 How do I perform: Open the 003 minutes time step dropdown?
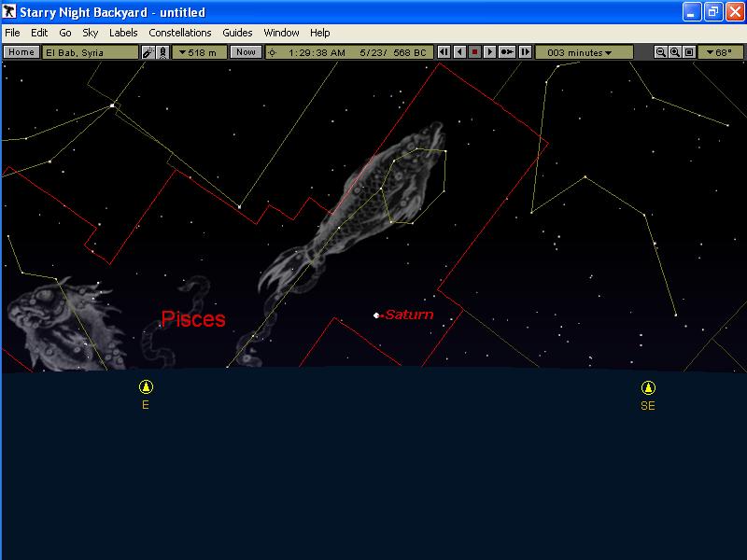(585, 52)
